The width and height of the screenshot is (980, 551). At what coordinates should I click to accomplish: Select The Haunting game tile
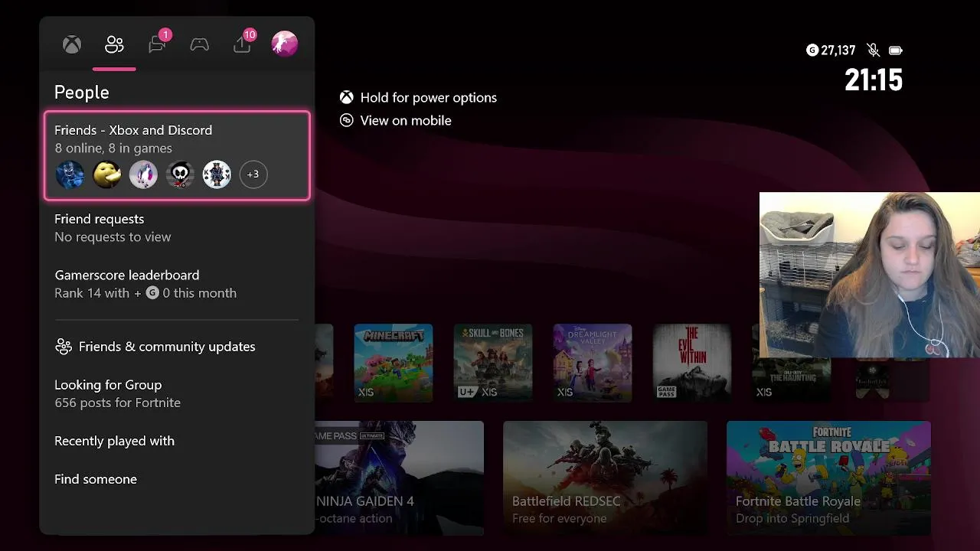click(792, 379)
